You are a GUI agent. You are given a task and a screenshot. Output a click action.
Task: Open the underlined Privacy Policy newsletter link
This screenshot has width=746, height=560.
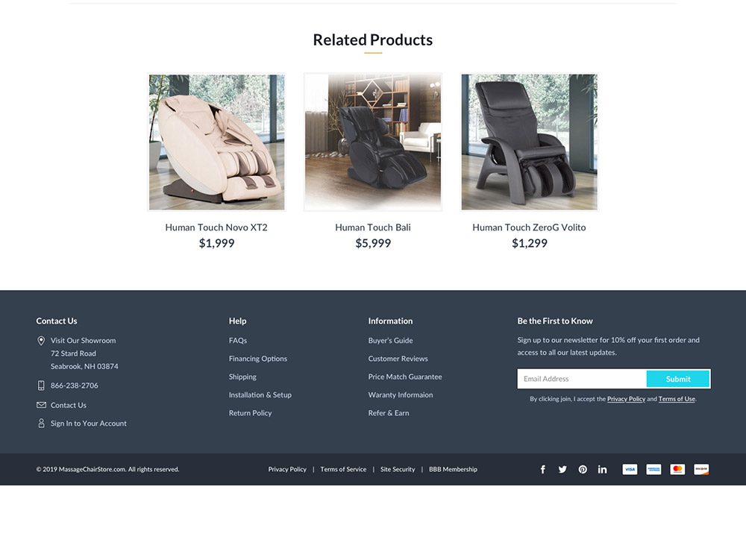click(x=626, y=399)
